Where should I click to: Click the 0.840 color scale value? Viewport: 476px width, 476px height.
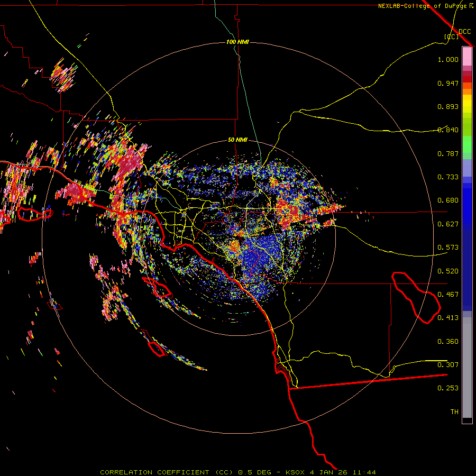point(448,130)
